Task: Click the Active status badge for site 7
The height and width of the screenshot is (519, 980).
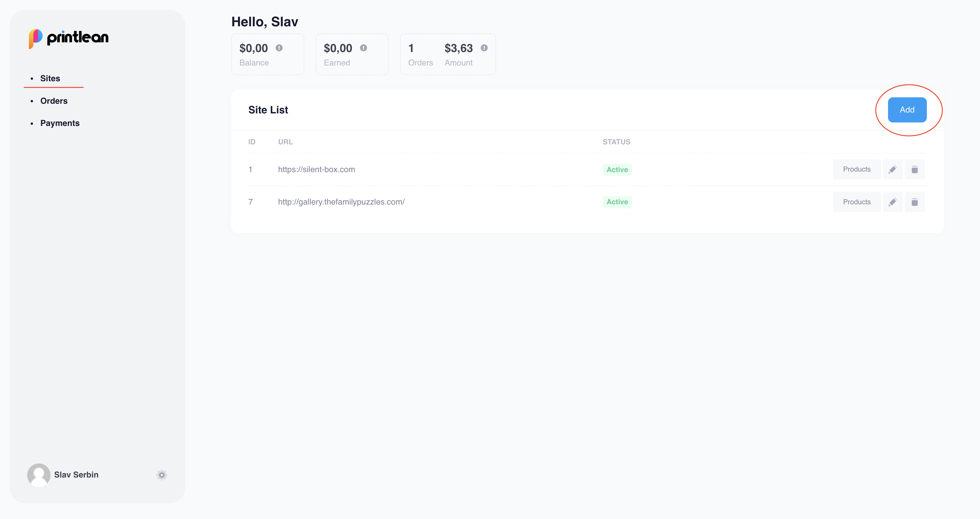Action: pos(617,202)
